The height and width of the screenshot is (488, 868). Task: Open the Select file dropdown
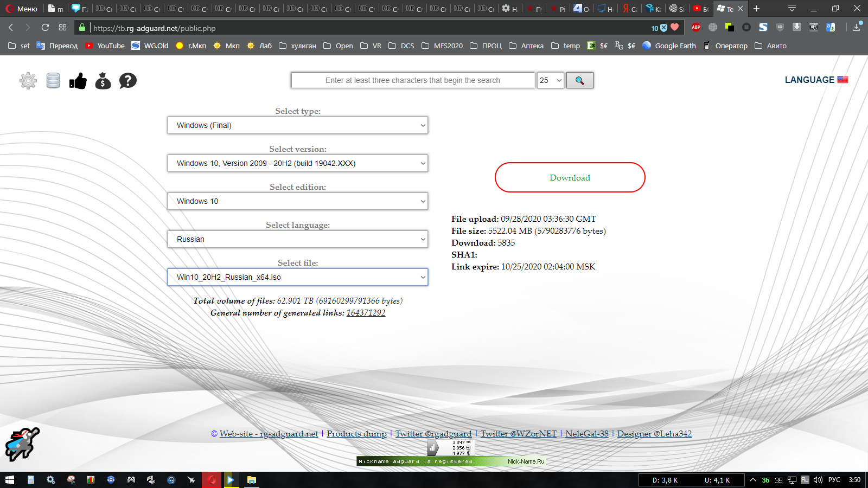click(298, 277)
